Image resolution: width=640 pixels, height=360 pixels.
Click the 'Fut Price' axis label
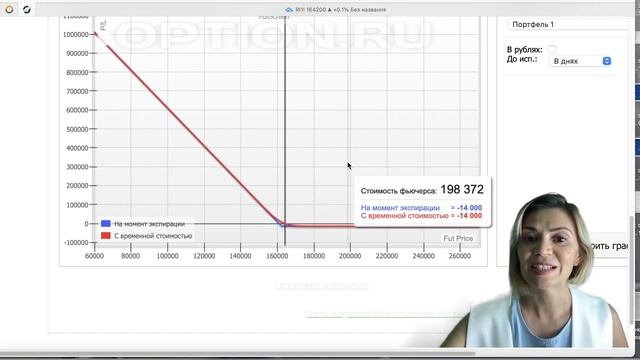coord(458,238)
